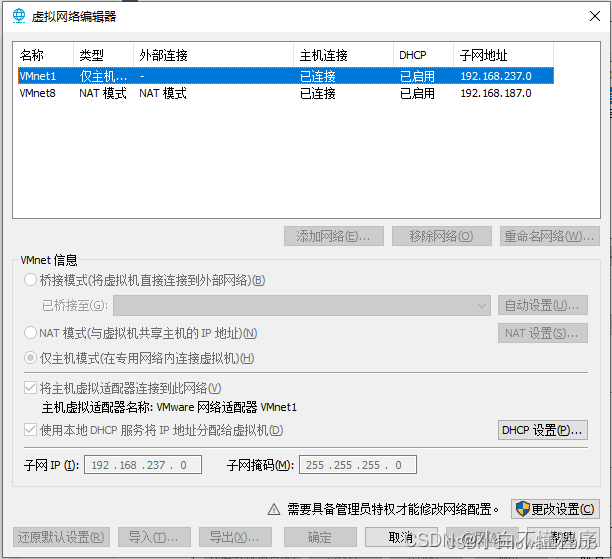Click 重命名网络(W)... button
The image size is (612, 559).
(550, 236)
